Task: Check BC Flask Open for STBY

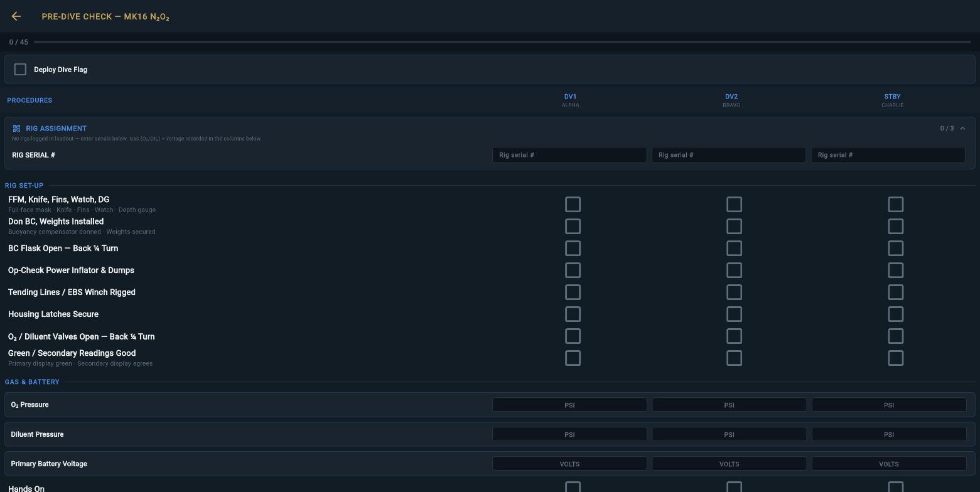Action: tap(896, 249)
